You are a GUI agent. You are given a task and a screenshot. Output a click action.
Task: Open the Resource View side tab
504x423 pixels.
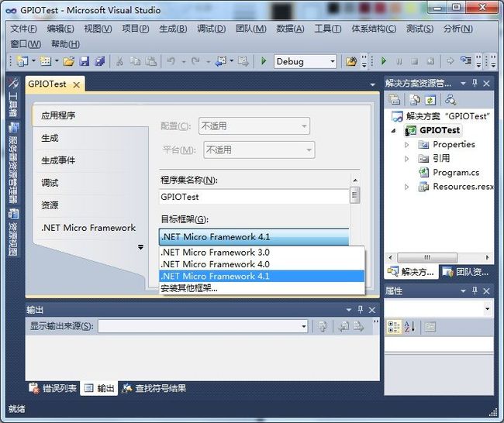pyautogui.click(x=13, y=232)
